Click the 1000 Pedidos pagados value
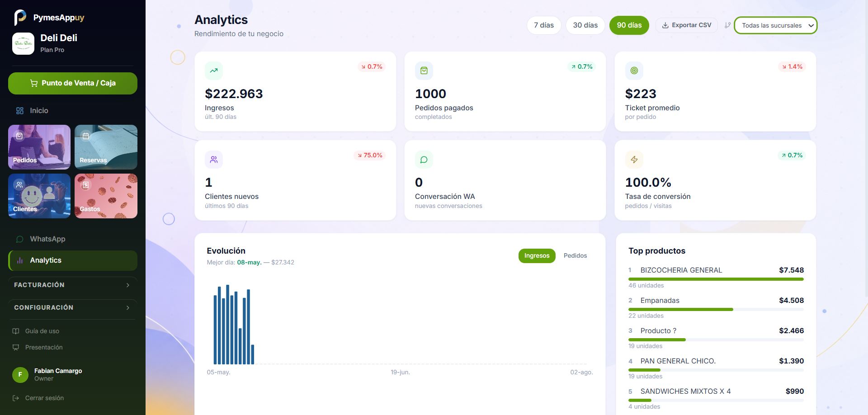868x415 pixels. pos(430,94)
